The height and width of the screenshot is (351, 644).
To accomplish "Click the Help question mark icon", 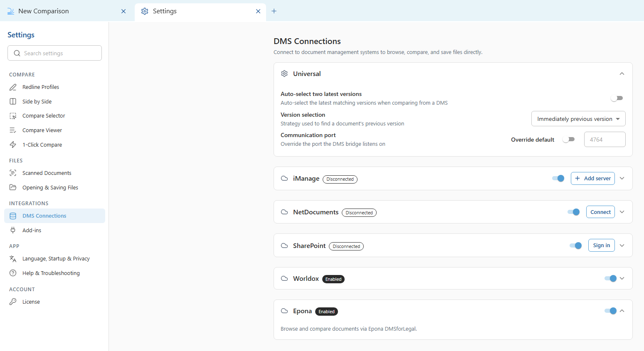I will pos(13,273).
